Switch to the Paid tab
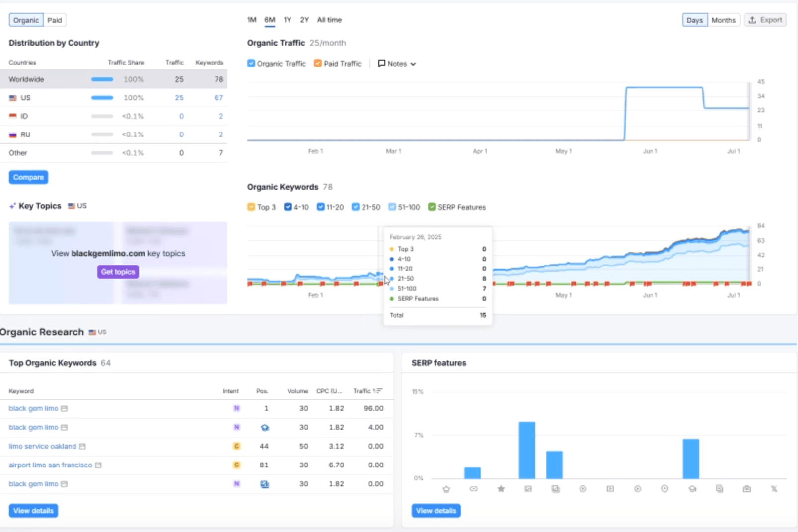Viewport: 798px width, 532px height. tap(54, 20)
